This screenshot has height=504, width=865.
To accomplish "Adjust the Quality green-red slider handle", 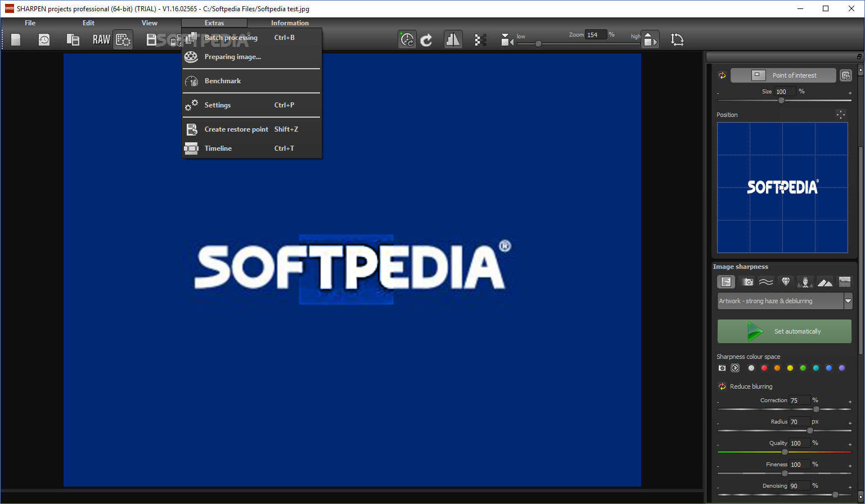I will click(x=785, y=452).
